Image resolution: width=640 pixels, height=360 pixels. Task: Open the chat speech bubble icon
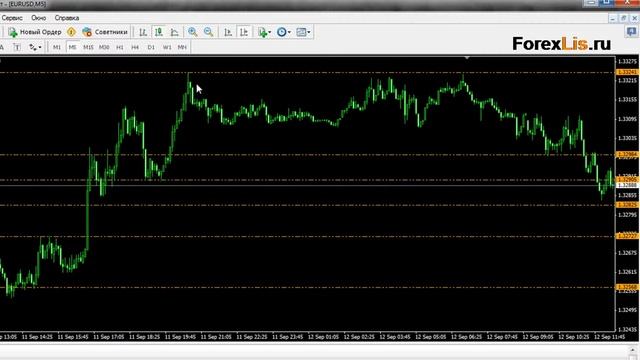click(x=631, y=32)
